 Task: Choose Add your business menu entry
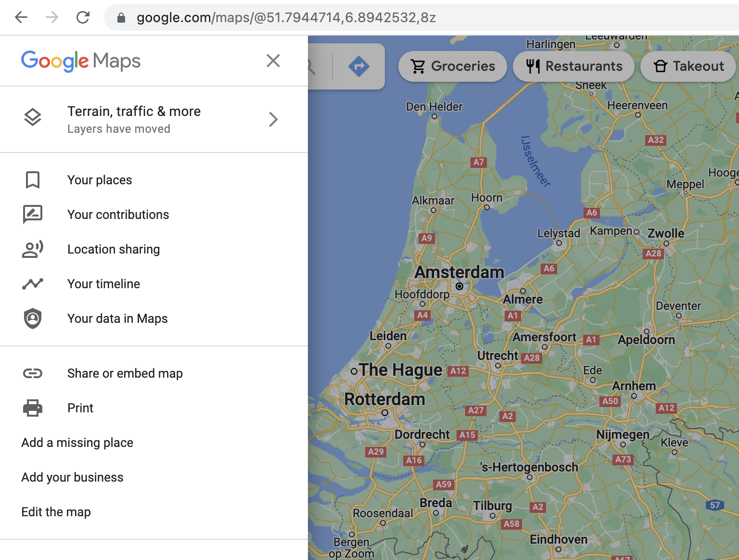(x=72, y=477)
